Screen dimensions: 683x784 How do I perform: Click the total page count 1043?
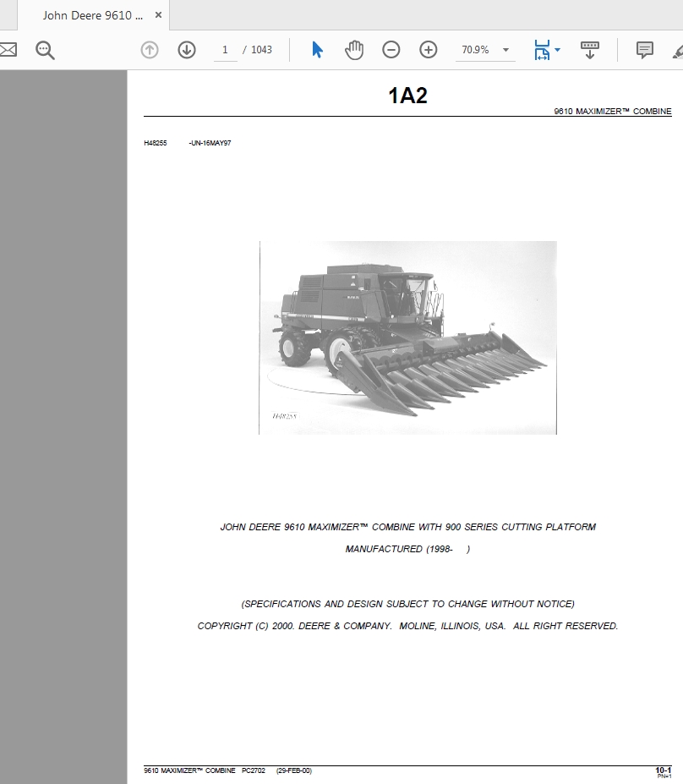coord(261,50)
